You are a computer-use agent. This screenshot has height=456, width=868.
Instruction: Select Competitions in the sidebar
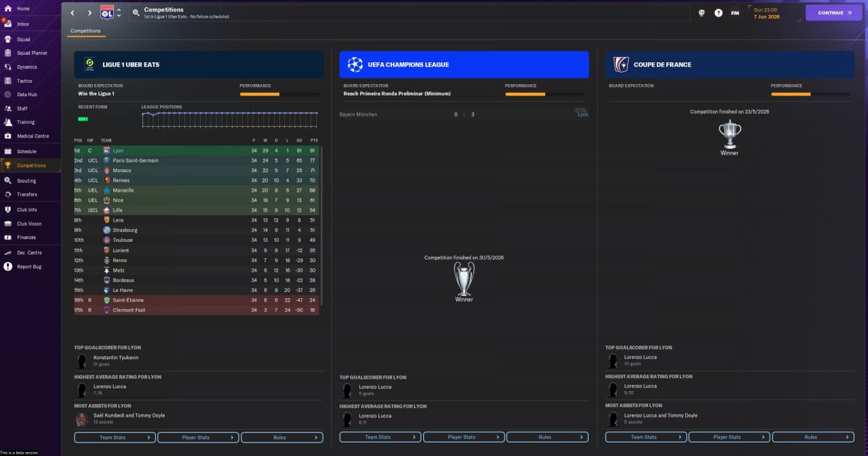click(31, 165)
